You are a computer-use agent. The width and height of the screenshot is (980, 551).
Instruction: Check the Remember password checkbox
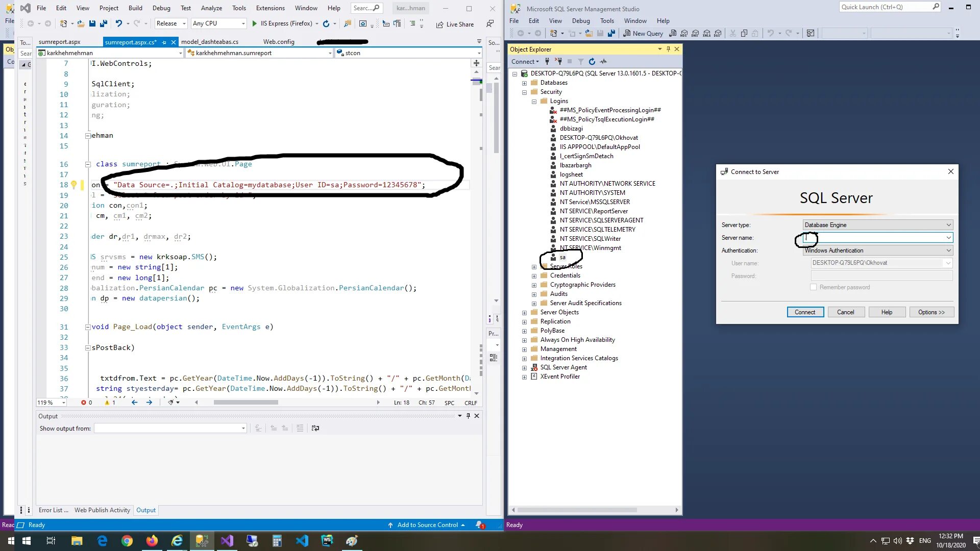click(x=813, y=287)
